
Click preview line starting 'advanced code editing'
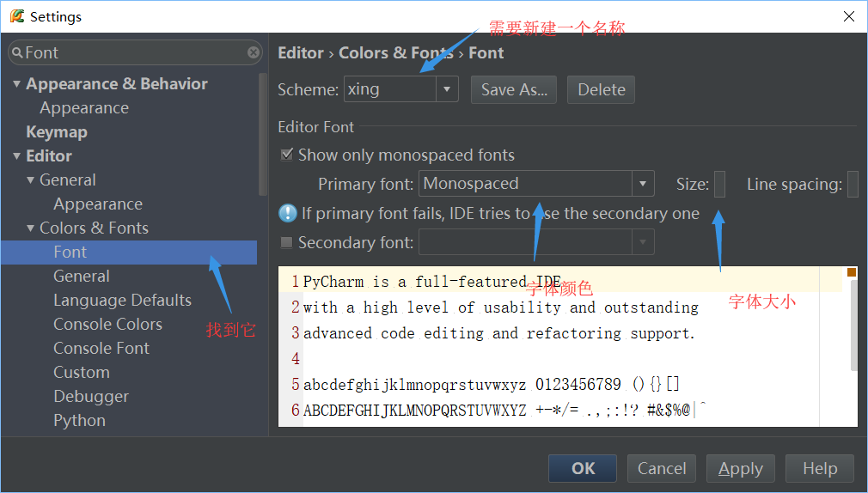498,333
